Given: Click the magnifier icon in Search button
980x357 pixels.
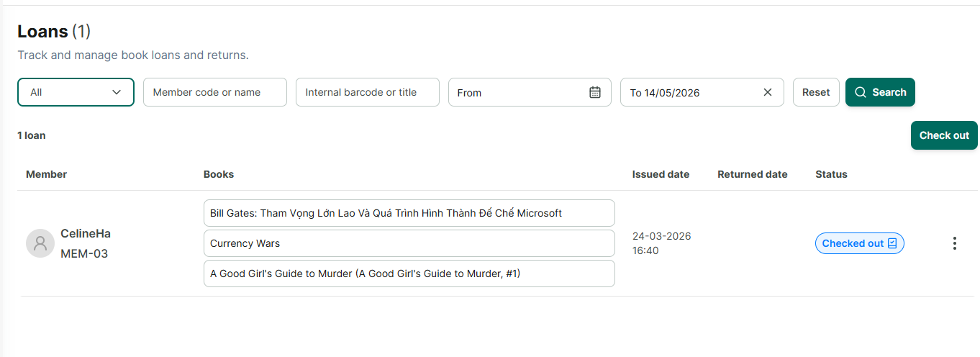Looking at the screenshot, I should coord(860,92).
